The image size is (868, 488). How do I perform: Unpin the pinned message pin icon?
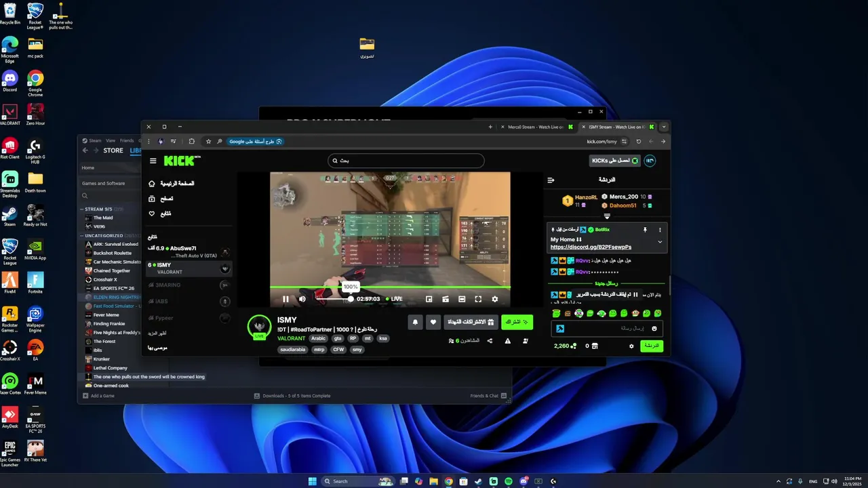pos(645,230)
